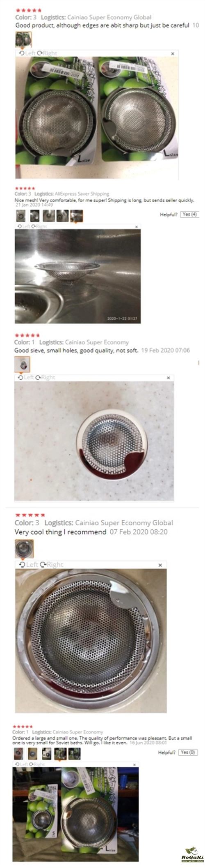The width and height of the screenshot is (205, 868).
Task: Rotate Left on first review image
Action: point(27,53)
